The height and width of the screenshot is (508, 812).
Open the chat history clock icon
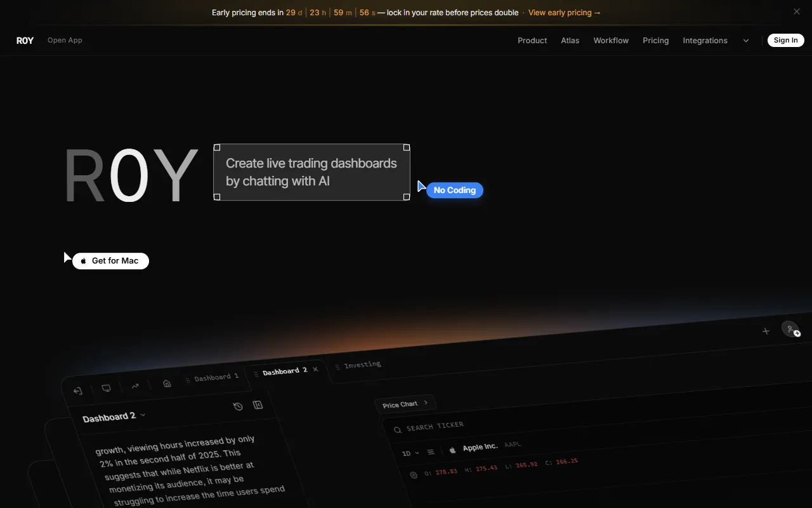(x=238, y=406)
